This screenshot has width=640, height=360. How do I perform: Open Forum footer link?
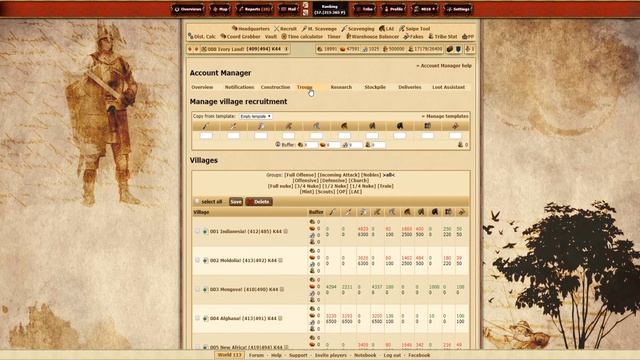256,355
